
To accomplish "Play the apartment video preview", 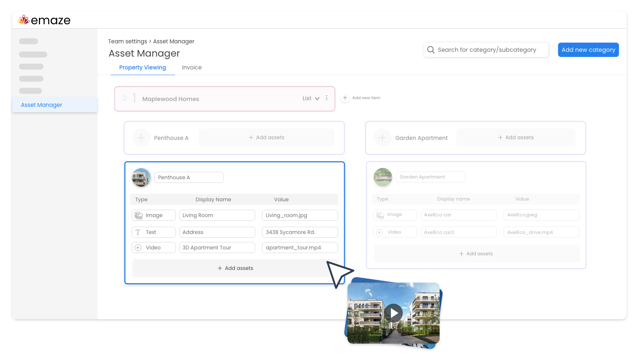I will pyautogui.click(x=393, y=313).
